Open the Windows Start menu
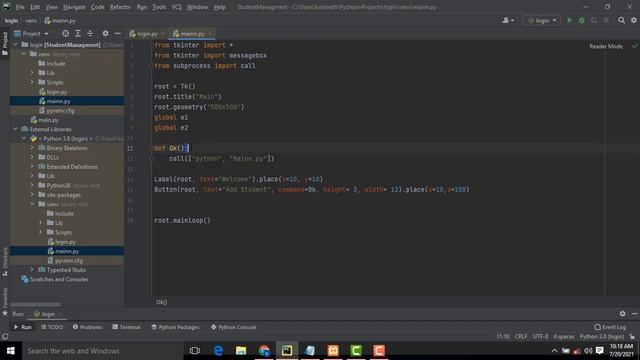The width and height of the screenshot is (640, 360). [11, 351]
